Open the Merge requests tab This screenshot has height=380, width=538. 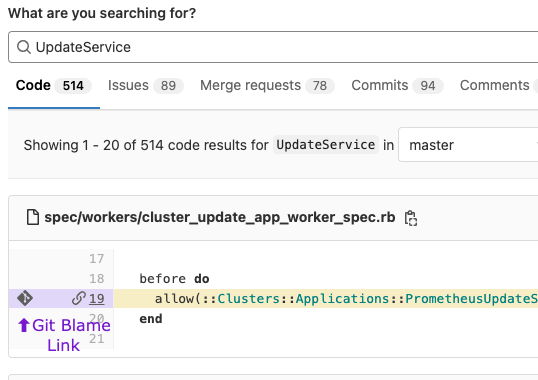pyautogui.click(x=267, y=85)
